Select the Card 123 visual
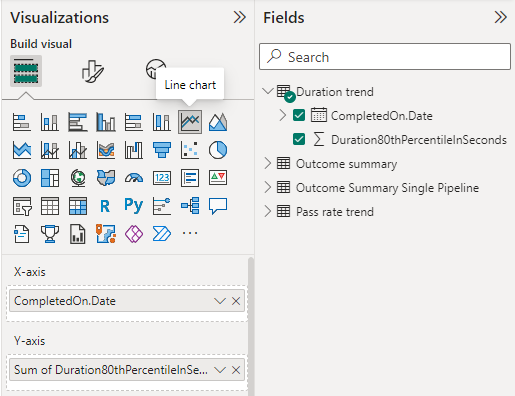This screenshot has height=396, width=515. [162, 178]
